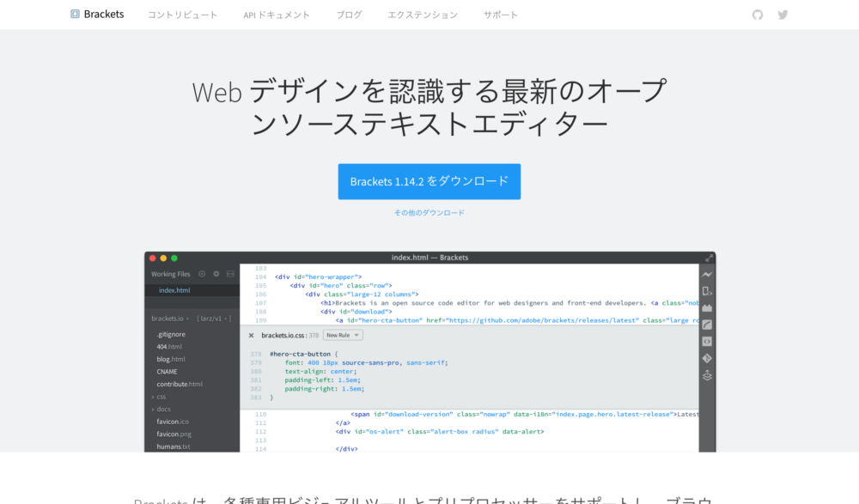The width and height of the screenshot is (859, 504).
Task: Click the <div id="hero-wrapper"> code line
Action: click(x=319, y=276)
